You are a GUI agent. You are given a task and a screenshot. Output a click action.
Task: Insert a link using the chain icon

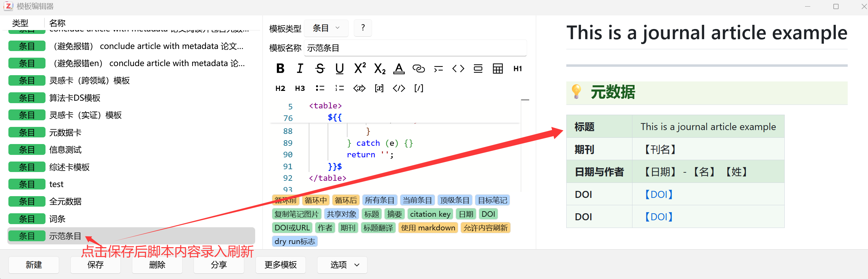419,69
